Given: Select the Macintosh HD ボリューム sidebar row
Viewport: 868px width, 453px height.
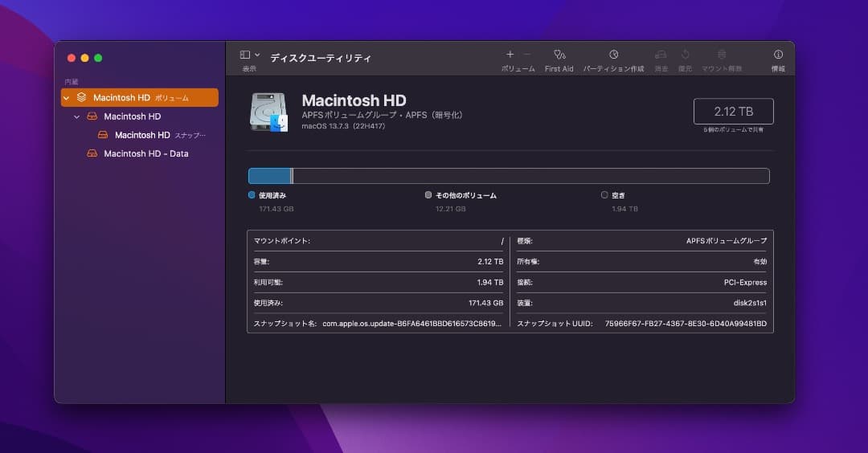Looking at the screenshot, I should tap(140, 97).
